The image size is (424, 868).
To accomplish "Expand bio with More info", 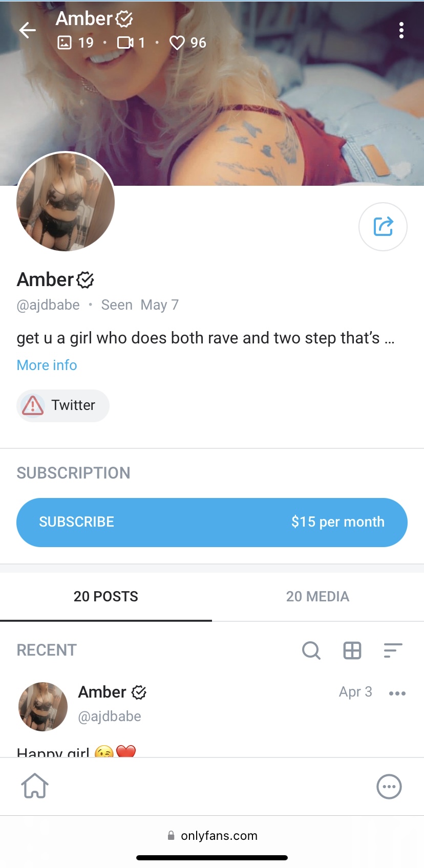I will point(47,365).
